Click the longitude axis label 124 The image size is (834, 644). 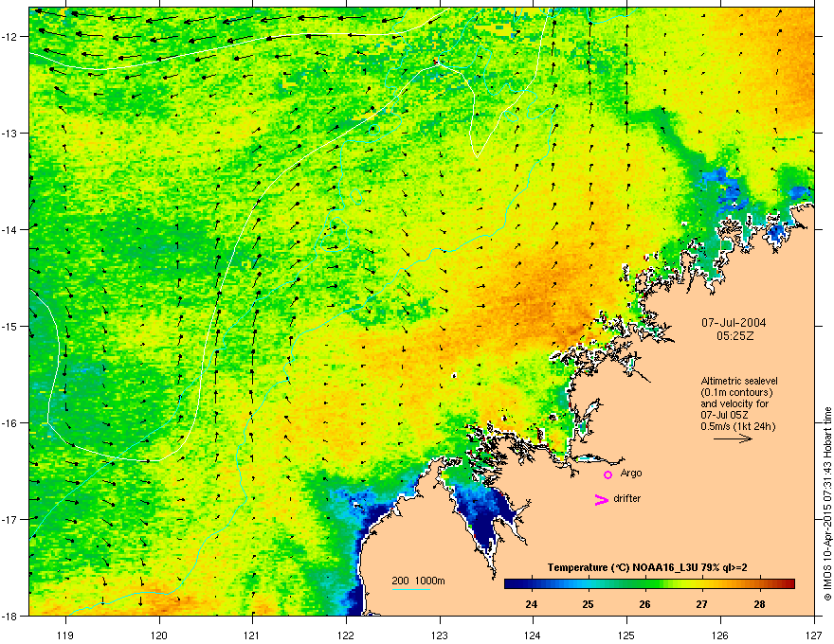(533, 635)
